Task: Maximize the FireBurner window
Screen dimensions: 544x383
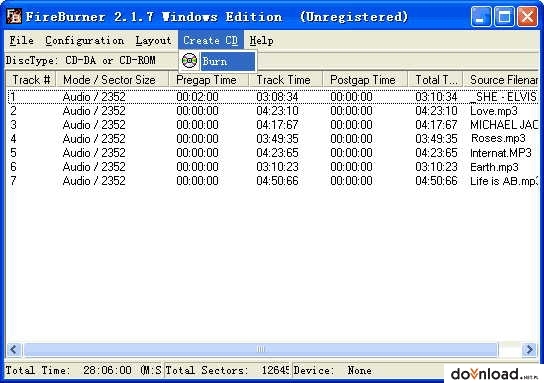Action: [504, 16]
